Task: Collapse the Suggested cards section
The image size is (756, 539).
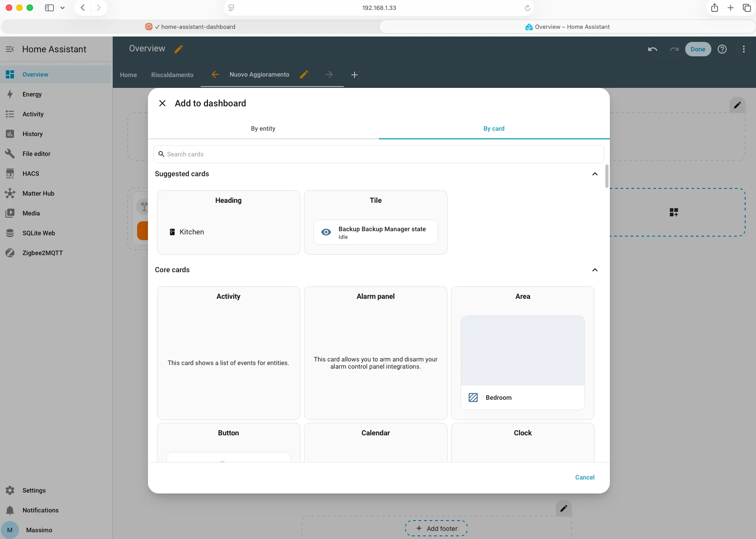Action: (x=595, y=174)
